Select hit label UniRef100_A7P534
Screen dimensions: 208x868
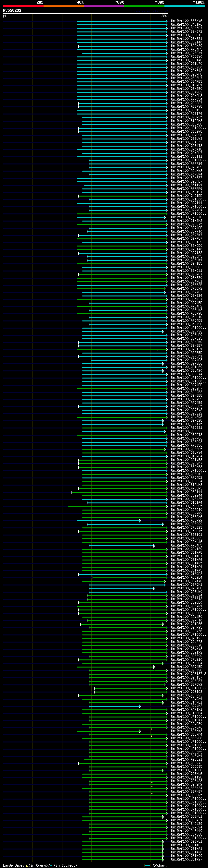187,99
